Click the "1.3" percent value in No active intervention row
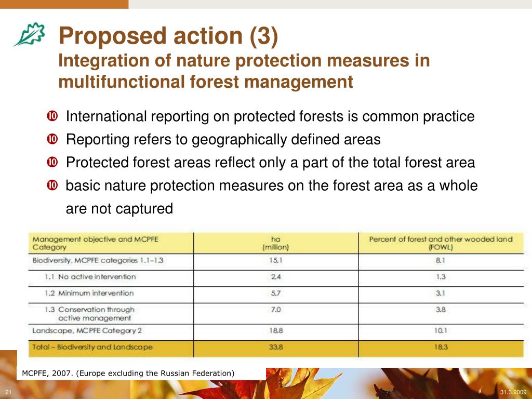The image size is (532, 399). click(x=441, y=277)
